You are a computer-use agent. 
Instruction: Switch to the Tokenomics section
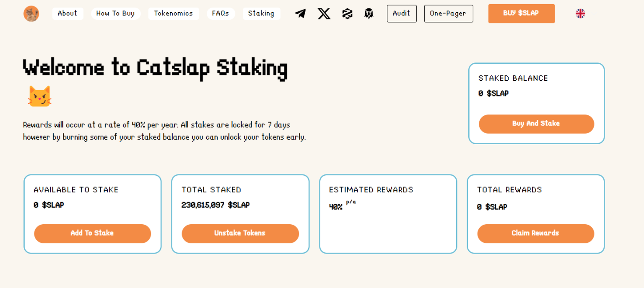[x=174, y=13]
